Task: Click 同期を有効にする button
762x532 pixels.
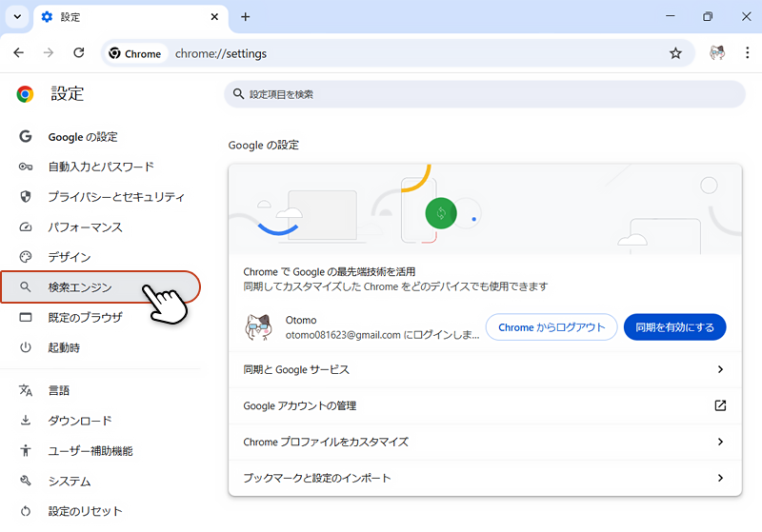Action: (x=675, y=327)
